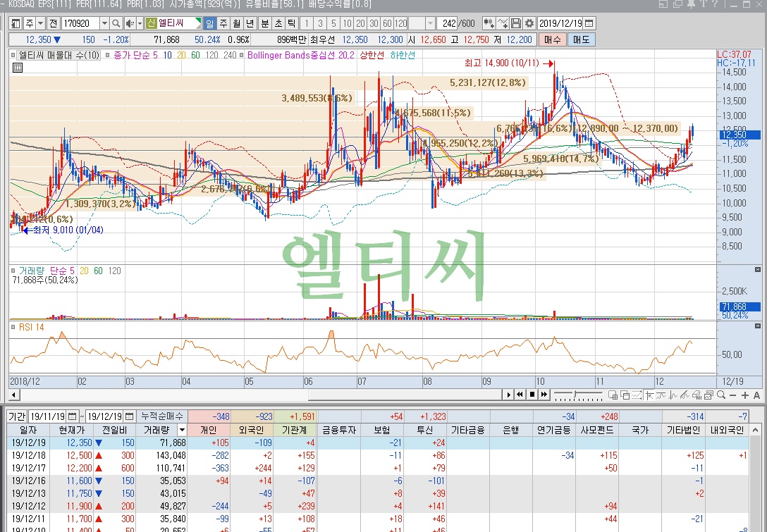This screenshot has width=767, height=532.
Task: Expand the stock code 170920 dropdown
Action: pyautogui.click(x=104, y=23)
